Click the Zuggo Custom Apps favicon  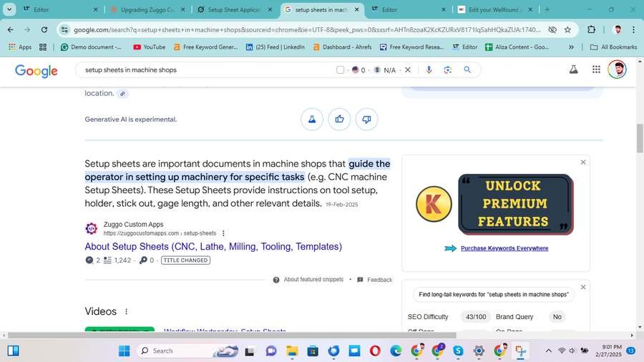[91, 228]
